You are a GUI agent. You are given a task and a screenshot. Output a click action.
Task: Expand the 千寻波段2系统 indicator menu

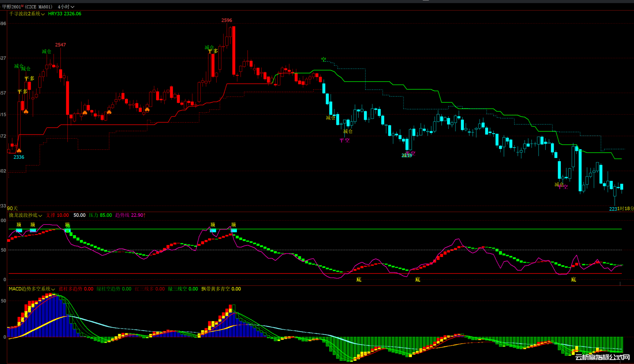[27, 14]
